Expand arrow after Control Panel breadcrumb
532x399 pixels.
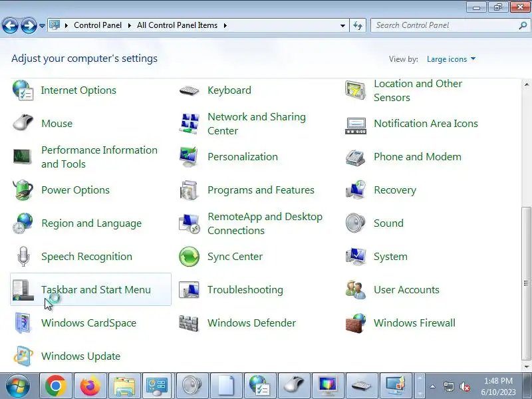pos(129,25)
